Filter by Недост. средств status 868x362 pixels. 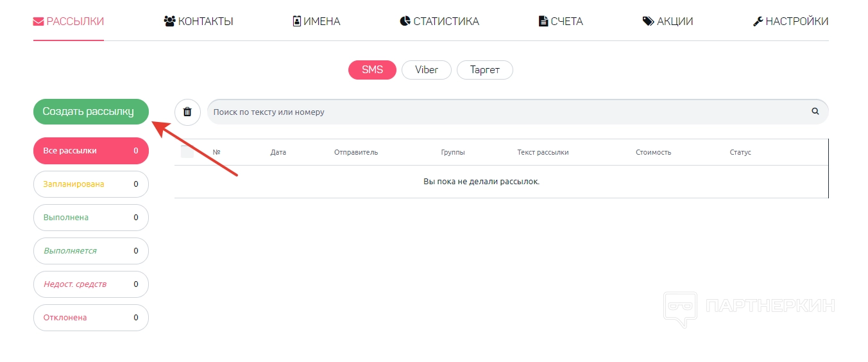(x=90, y=284)
